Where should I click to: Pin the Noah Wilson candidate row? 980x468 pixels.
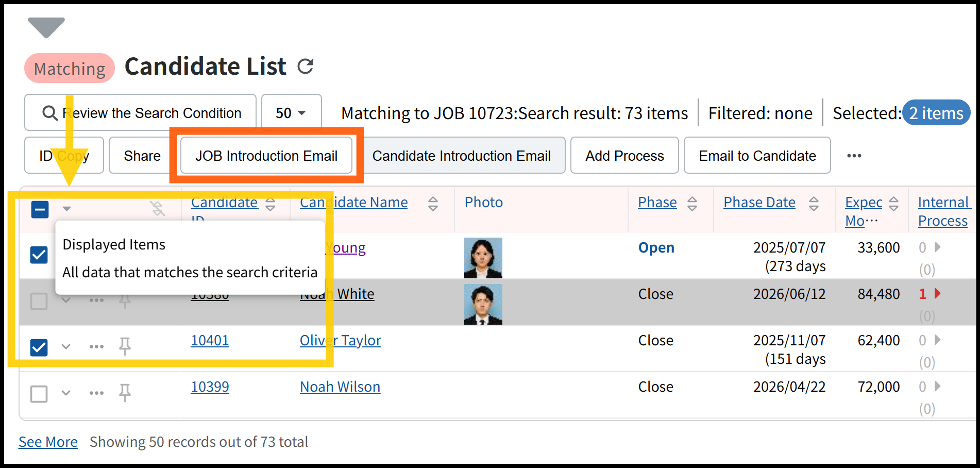coord(125,393)
